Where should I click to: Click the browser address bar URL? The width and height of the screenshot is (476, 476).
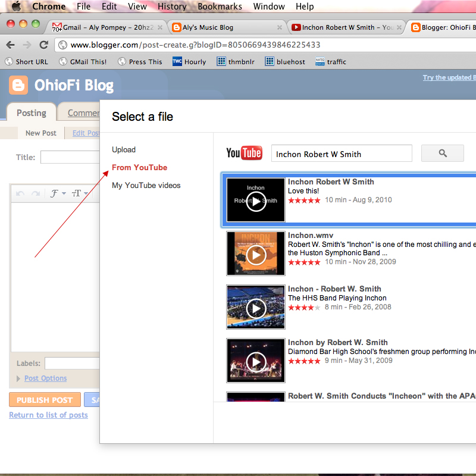coord(195,45)
